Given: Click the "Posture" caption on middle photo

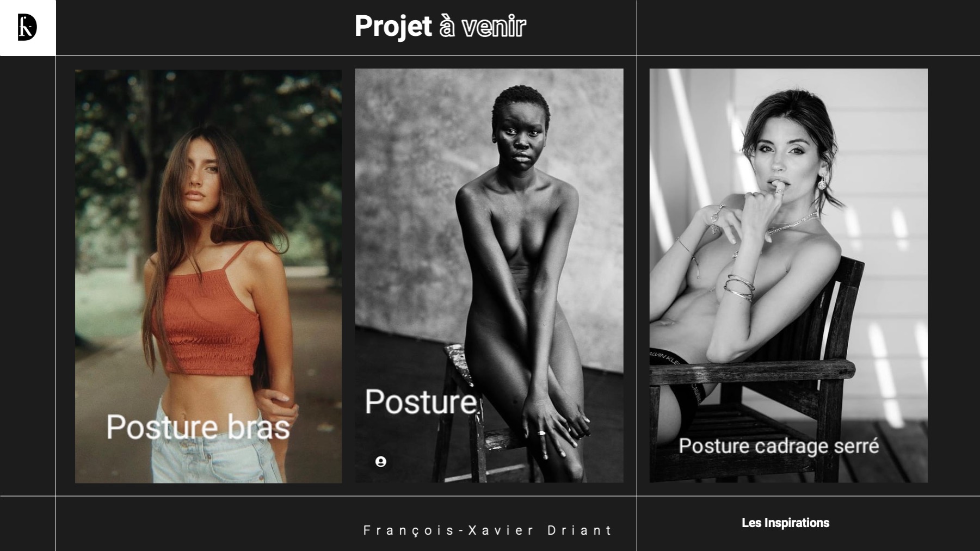Looking at the screenshot, I should coord(421,402).
